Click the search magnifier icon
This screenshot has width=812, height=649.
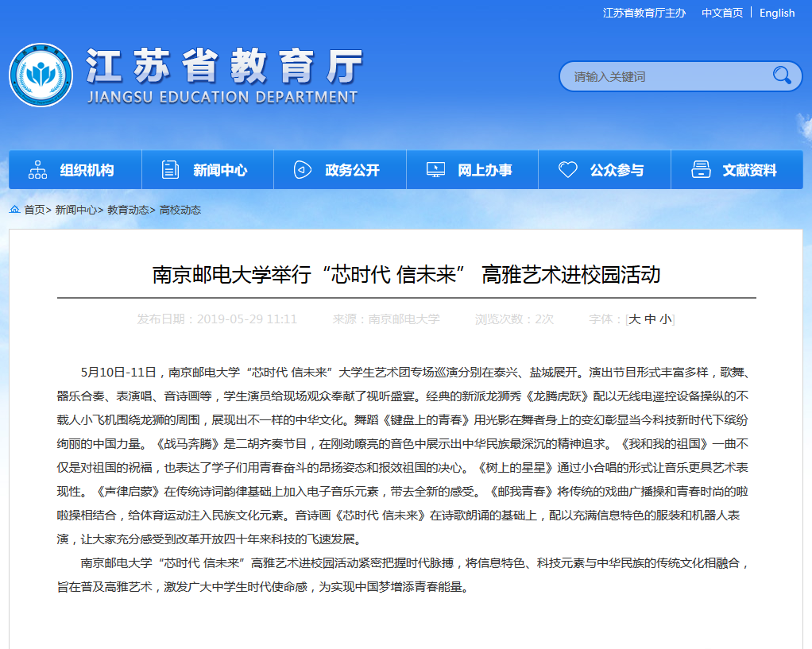(x=782, y=75)
